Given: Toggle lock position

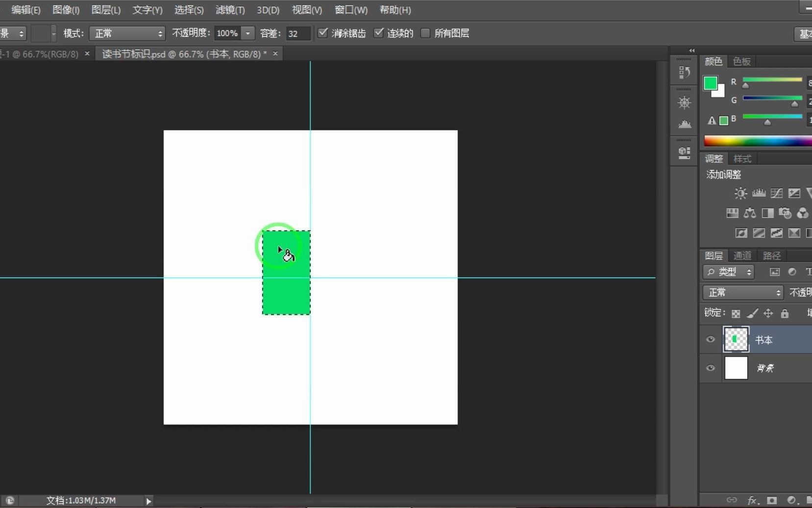Looking at the screenshot, I should 768,313.
